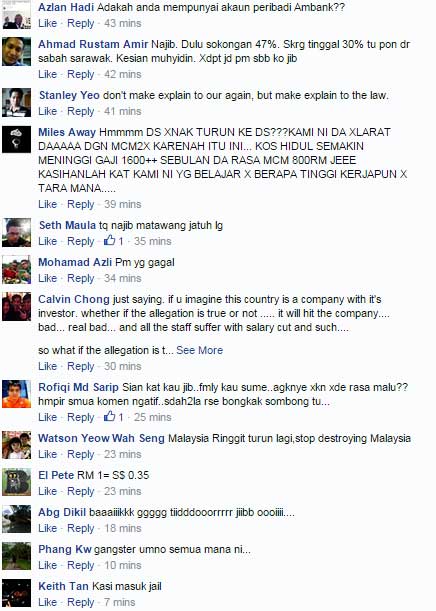Open Watson Yeow Wah Seng's profile name

[x=101, y=438]
